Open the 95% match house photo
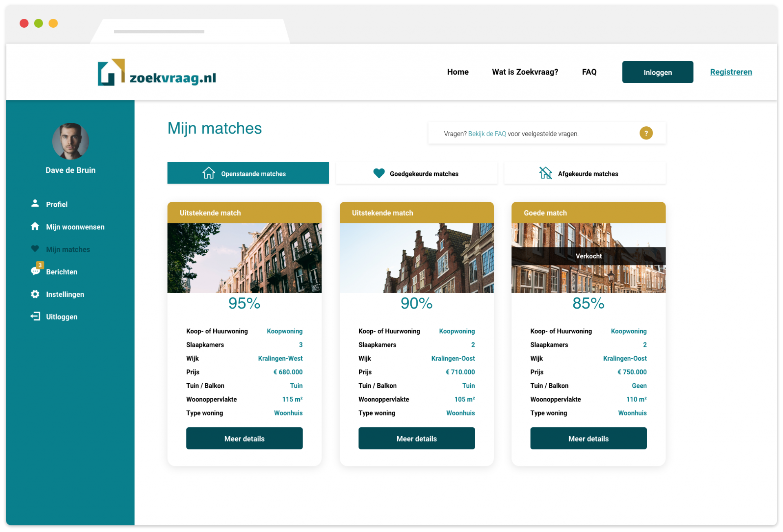 click(244, 258)
